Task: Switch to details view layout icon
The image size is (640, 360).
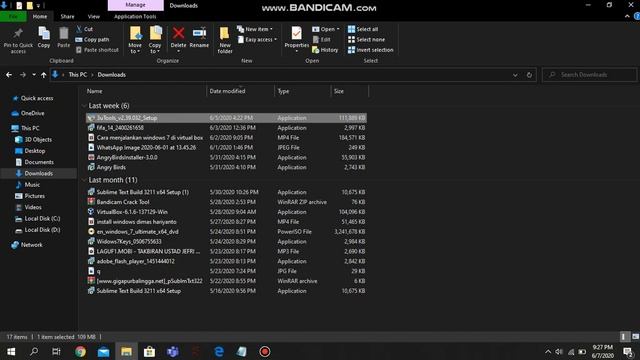Action: 624,337
